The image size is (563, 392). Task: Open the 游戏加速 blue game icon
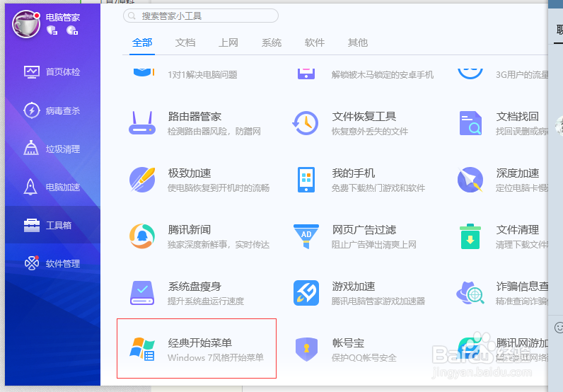[x=306, y=293]
